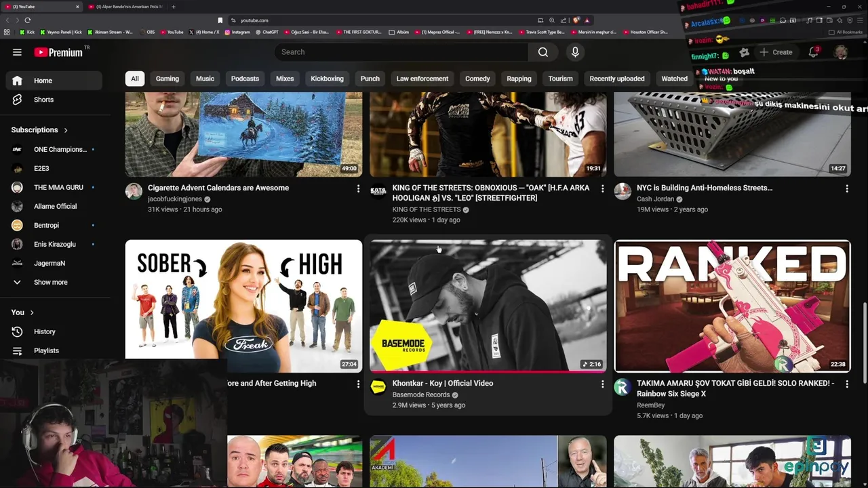Click the Basemode Records channel avatar

pos(378,386)
